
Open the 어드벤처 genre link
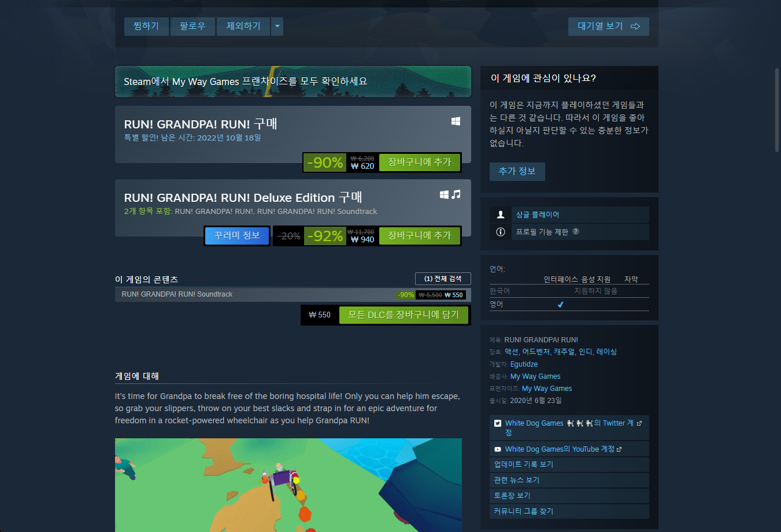click(x=536, y=352)
